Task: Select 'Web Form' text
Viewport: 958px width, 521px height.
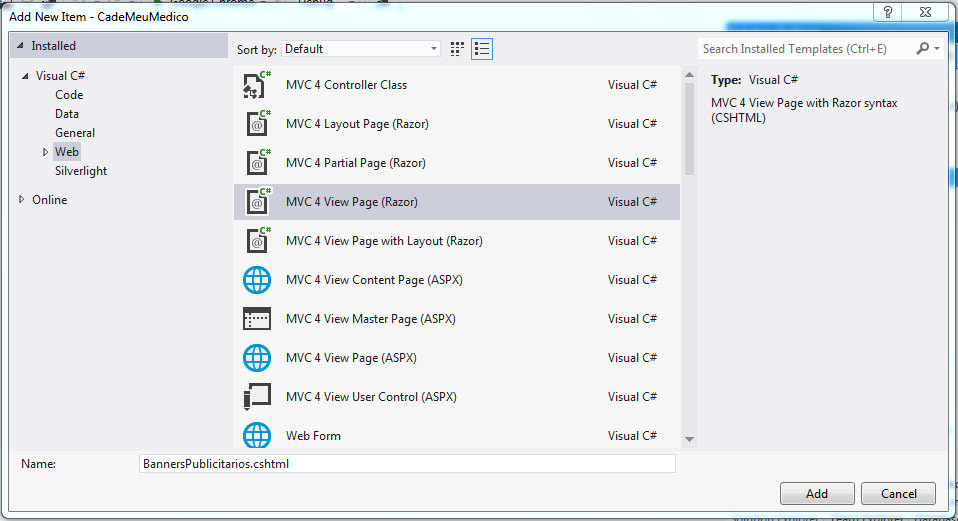Action: tap(313, 436)
